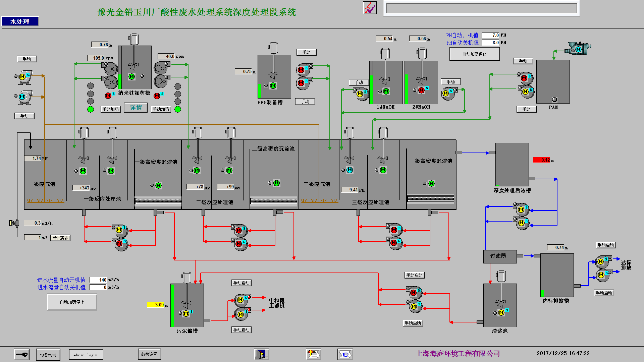Screen dimensions: 644x362
Task: Select the upper 中和段压滤机 feed pump
Action: 240,300
